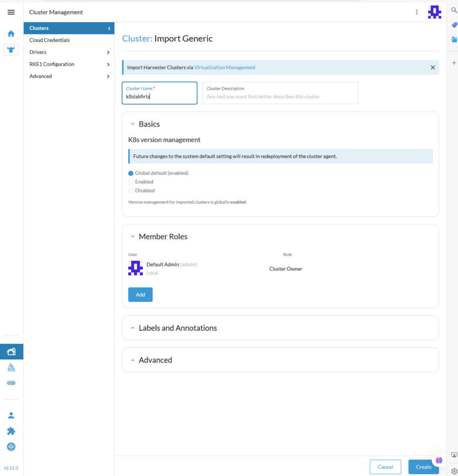Open the hamburger navigation menu
The height and width of the screenshot is (476, 458).
[x=11, y=12]
